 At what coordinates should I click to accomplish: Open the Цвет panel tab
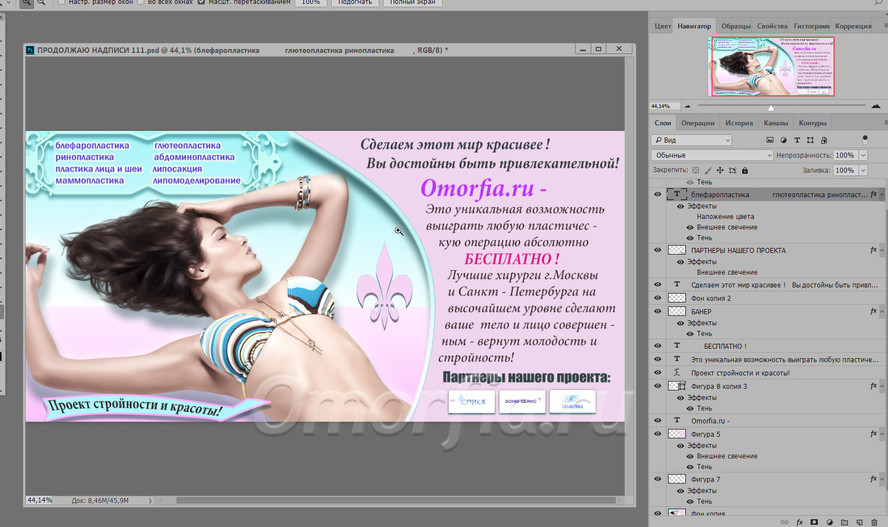(x=662, y=26)
